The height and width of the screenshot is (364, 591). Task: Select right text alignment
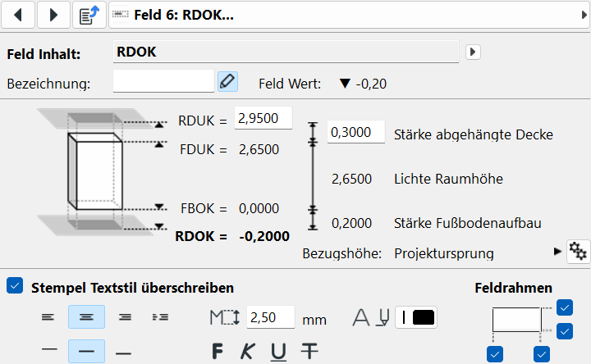point(124,317)
